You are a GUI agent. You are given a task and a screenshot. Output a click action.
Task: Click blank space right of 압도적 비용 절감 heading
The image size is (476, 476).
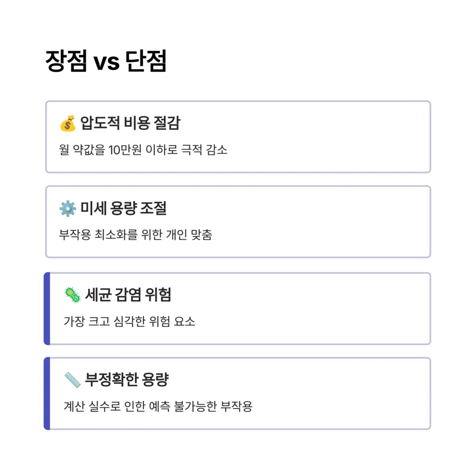302,124
